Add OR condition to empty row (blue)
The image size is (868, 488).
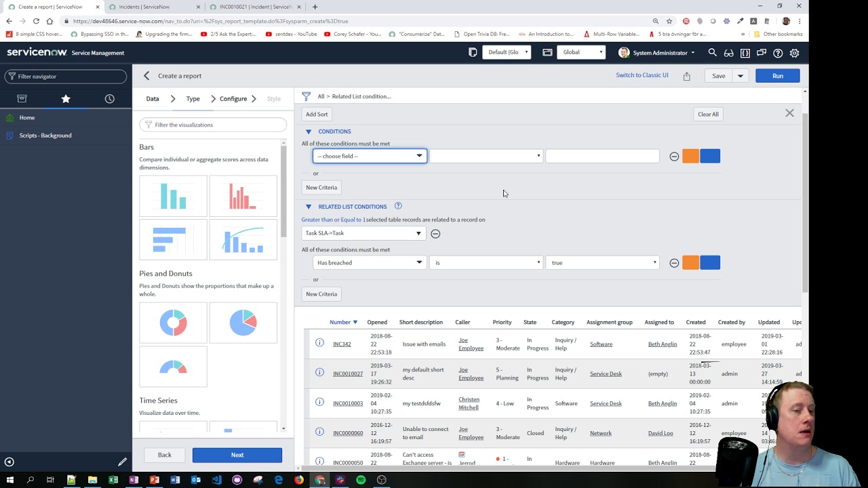[x=710, y=156]
